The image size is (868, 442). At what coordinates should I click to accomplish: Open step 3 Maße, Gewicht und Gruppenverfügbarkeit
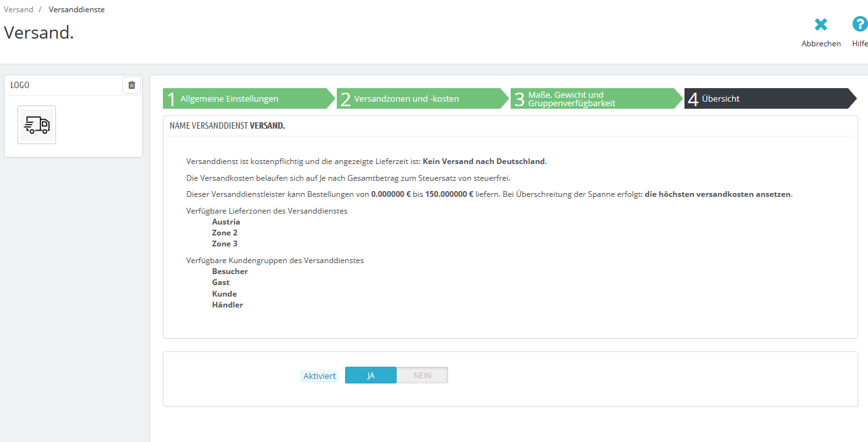[596, 98]
